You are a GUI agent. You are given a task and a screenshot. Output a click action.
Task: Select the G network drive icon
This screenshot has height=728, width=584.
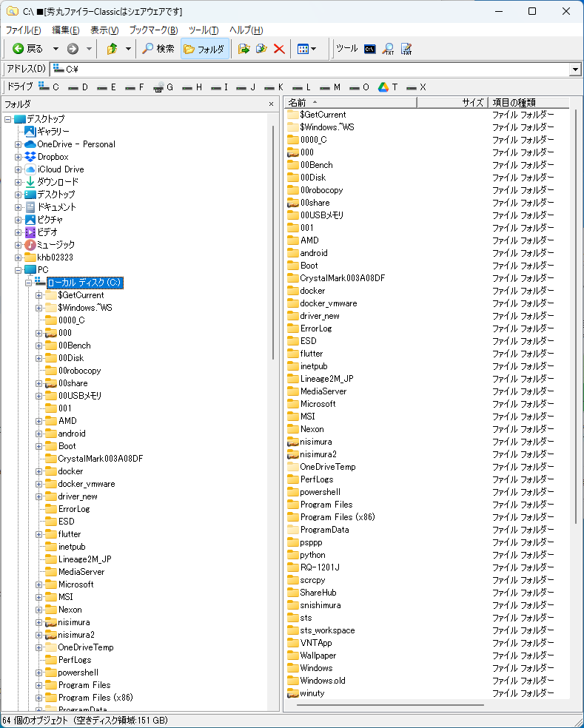tap(163, 87)
